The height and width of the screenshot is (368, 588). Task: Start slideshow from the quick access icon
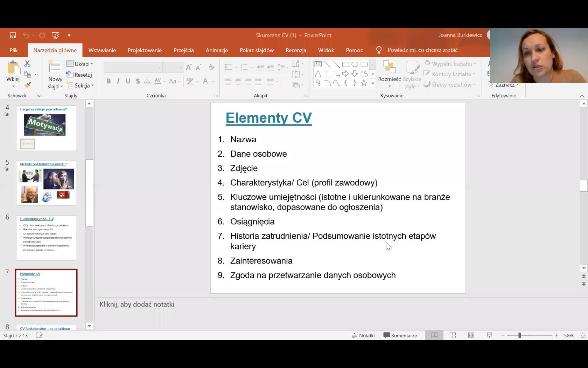pyautogui.click(x=56, y=35)
